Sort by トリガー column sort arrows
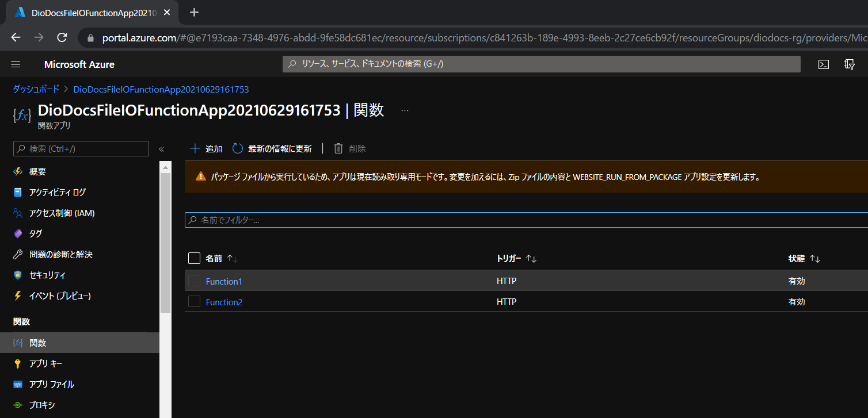This screenshot has height=418, width=868. tap(531, 259)
